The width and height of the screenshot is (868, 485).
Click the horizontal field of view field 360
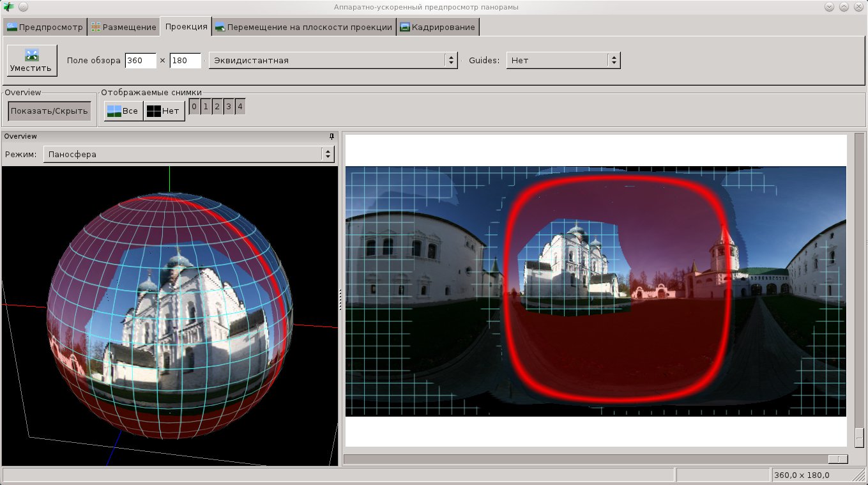(x=141, y=60)
